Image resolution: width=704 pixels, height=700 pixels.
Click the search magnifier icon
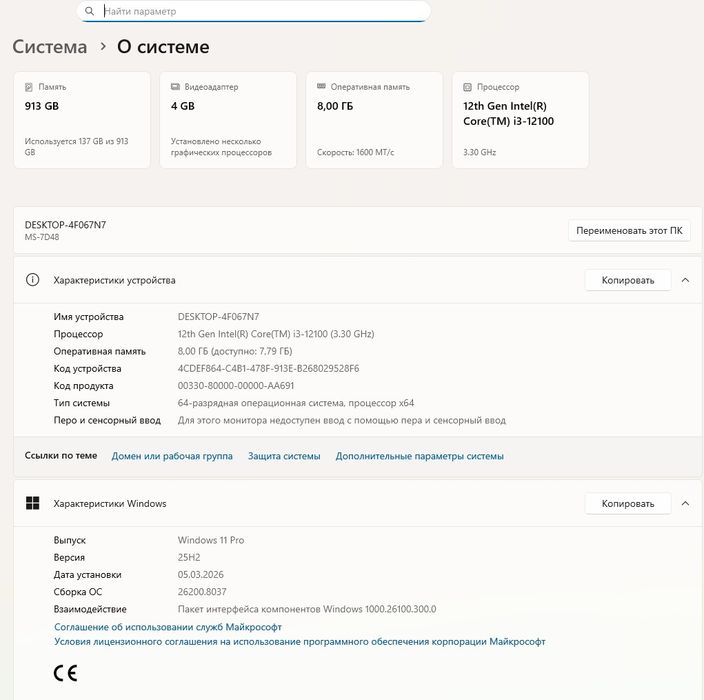click(x=89, y=11)
